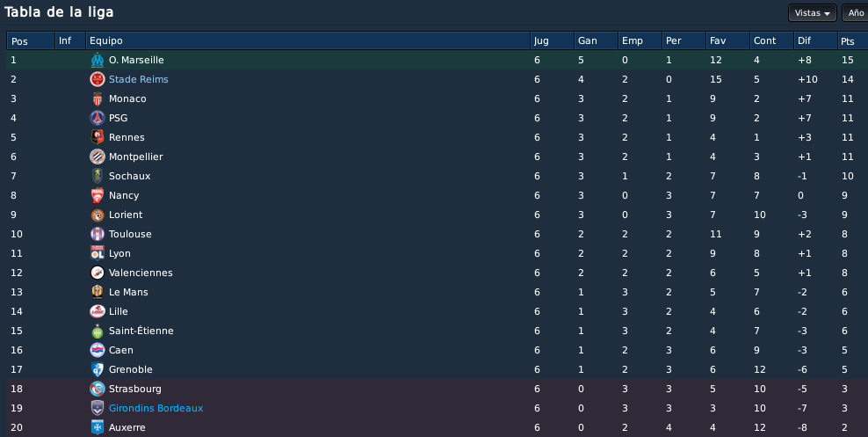Click the Stade Reims club badge

98,79
